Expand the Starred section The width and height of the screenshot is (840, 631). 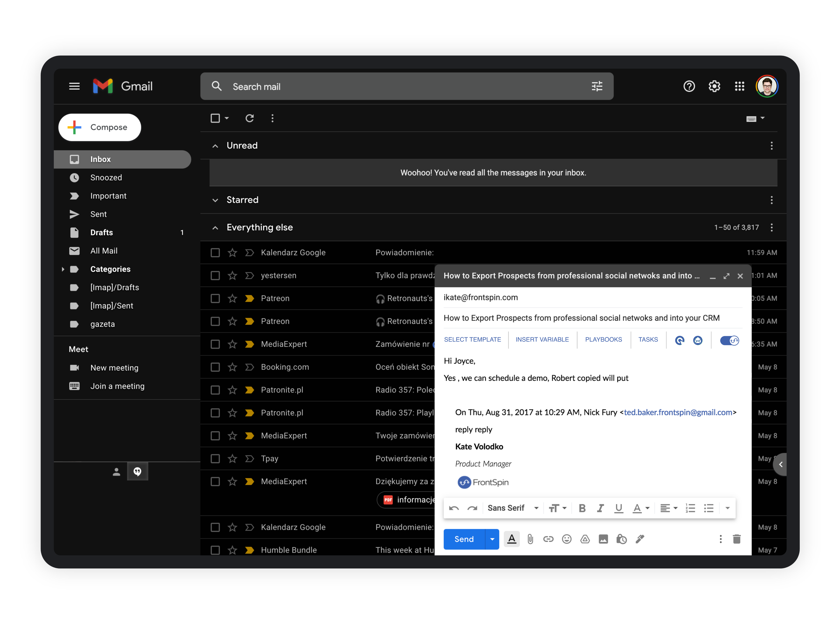[215, 200]
